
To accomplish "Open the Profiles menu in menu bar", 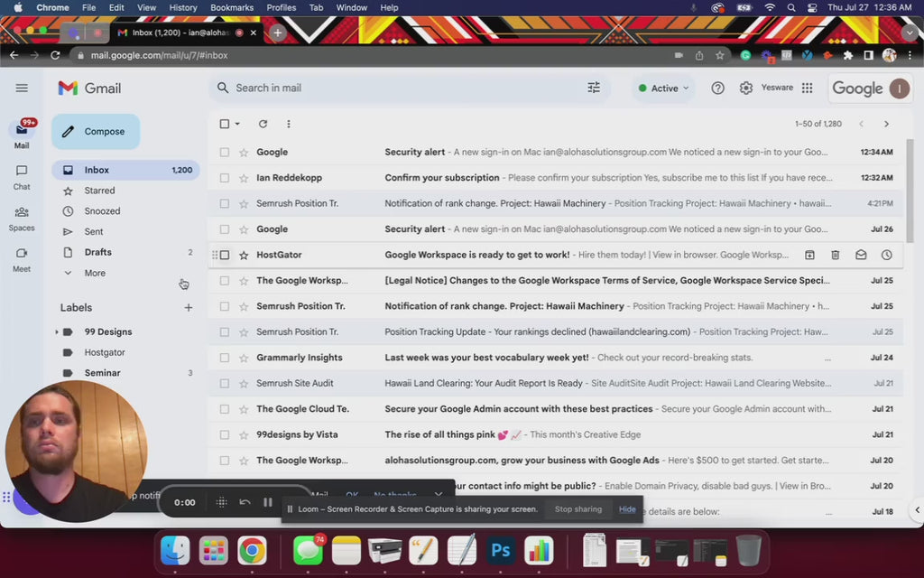I will click(x=282, y=7).
